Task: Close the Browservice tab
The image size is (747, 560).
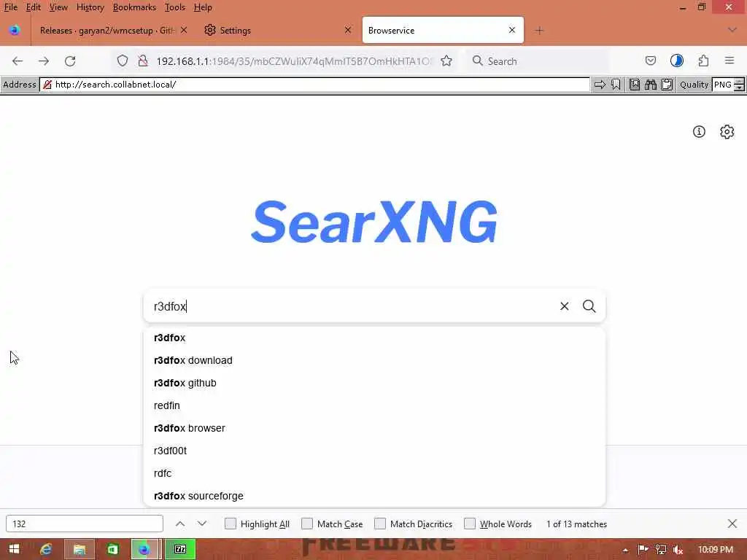Action: pos(511,30)
